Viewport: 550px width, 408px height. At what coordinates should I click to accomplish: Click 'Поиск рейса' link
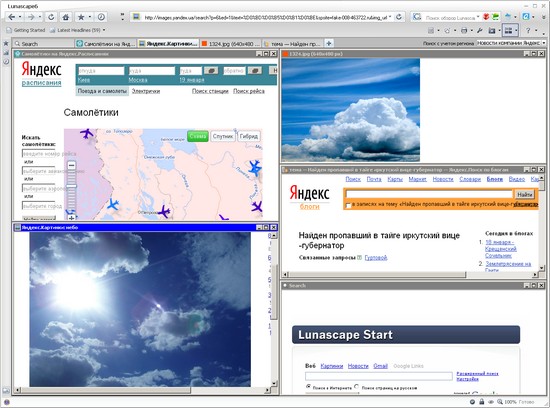coord(249,91)
